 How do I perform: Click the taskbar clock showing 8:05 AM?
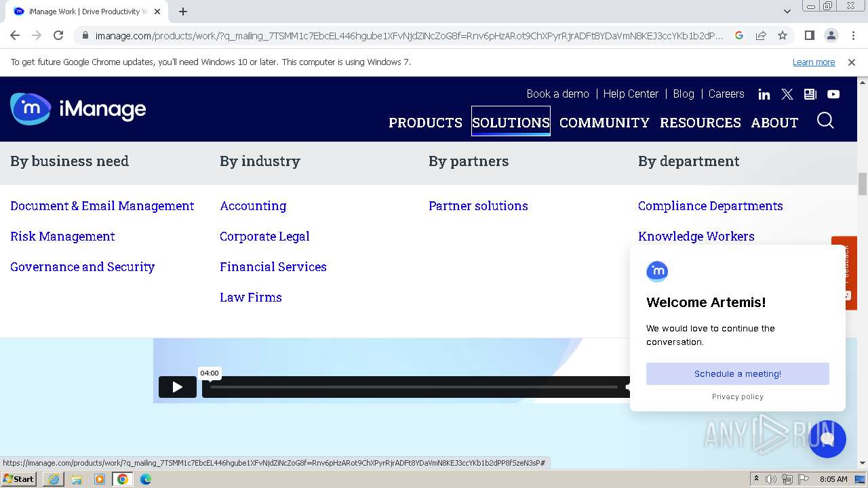coord(833,479)
